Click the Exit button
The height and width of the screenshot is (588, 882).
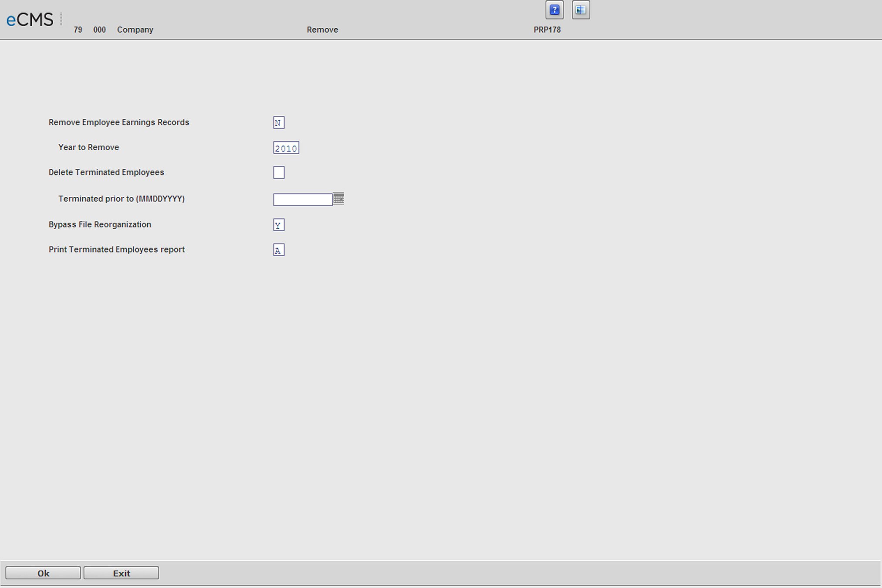click(x=121, y=573)
